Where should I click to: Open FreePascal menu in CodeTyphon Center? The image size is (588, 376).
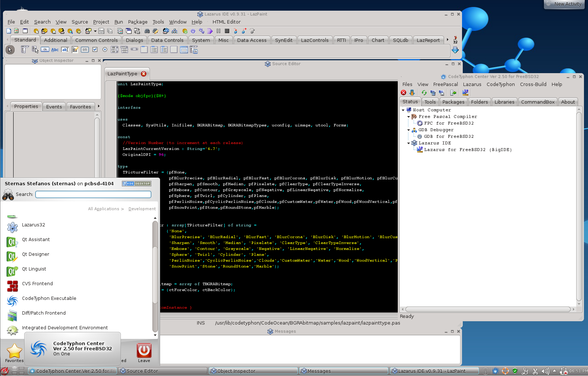[445, 84]
